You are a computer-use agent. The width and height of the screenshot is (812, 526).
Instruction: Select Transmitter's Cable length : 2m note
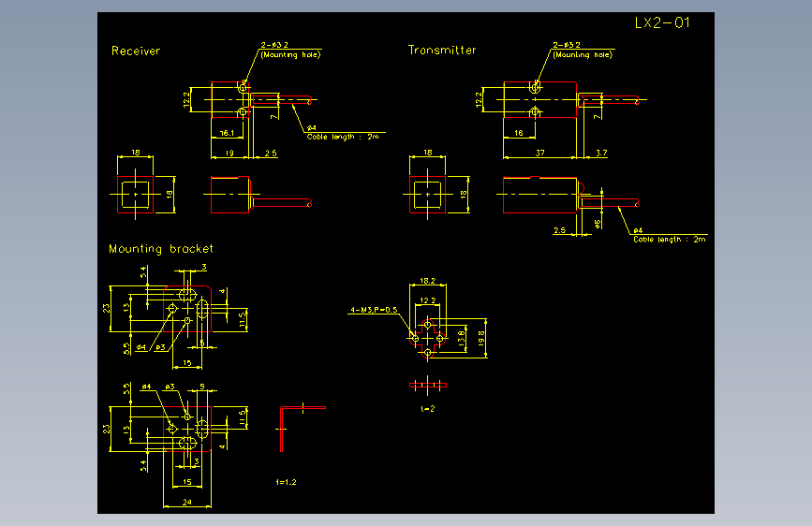(x=669, y=240)
